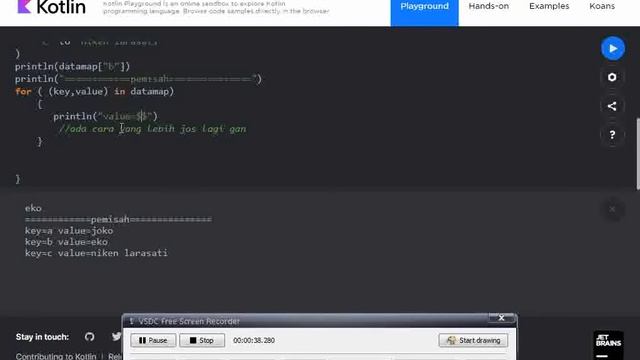Click the comment line 'ada cara yang lebih jos'

[x=152, y=129]
